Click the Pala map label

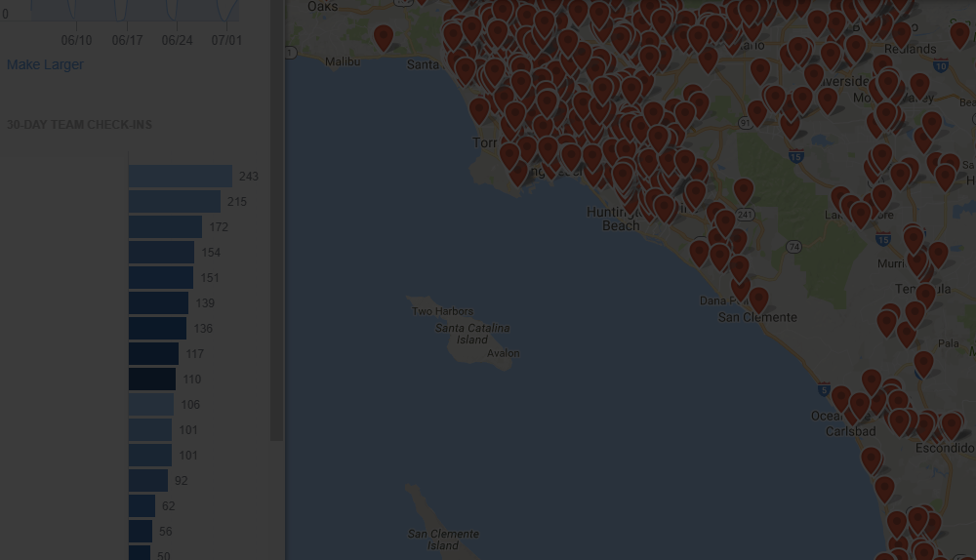948,343
